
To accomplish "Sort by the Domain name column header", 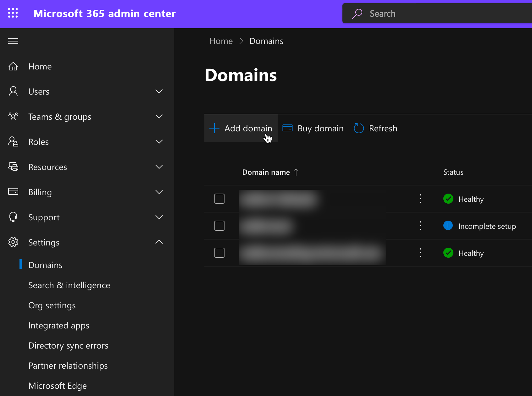I will tap(266, 172).
